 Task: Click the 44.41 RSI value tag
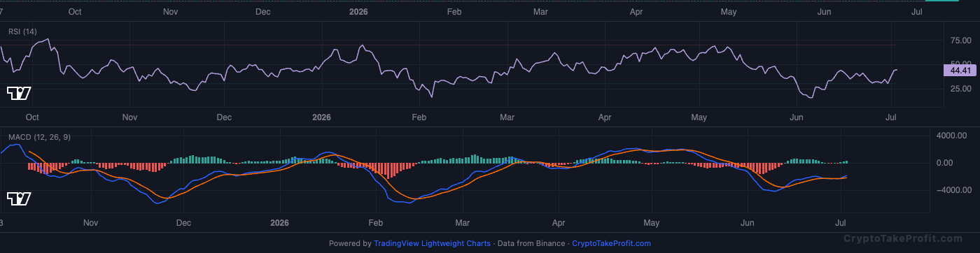coord(960,71)
